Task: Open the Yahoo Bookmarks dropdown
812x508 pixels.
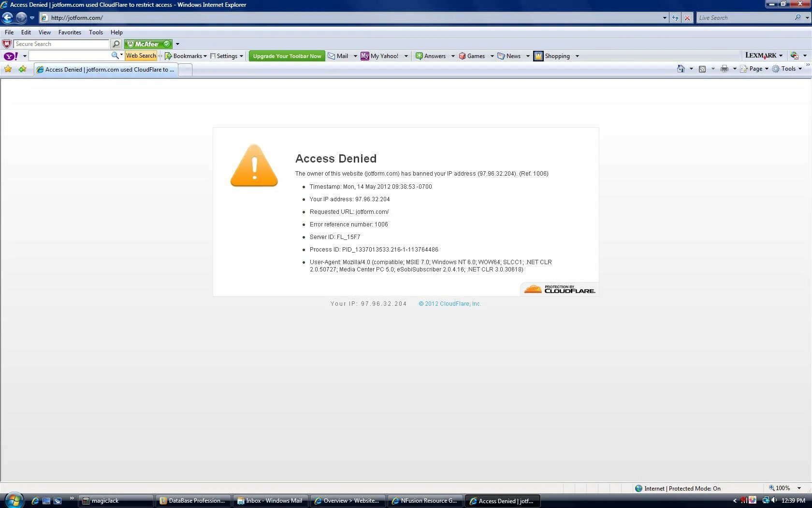Action: [x=186, y=56]
